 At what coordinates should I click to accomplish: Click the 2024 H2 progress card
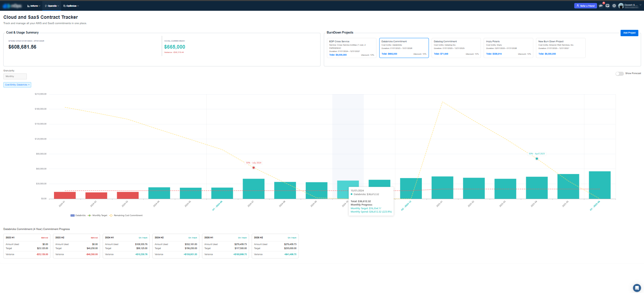pos(176,246)
